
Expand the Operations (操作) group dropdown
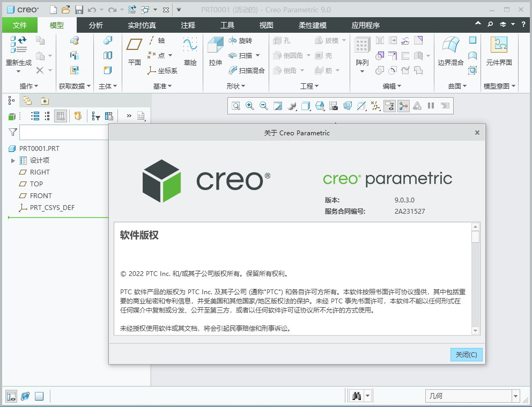[29, 86]
